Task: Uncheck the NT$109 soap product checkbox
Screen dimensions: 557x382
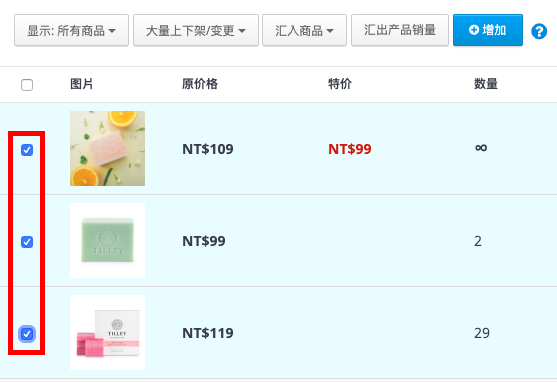Action: tap(27, 150)
